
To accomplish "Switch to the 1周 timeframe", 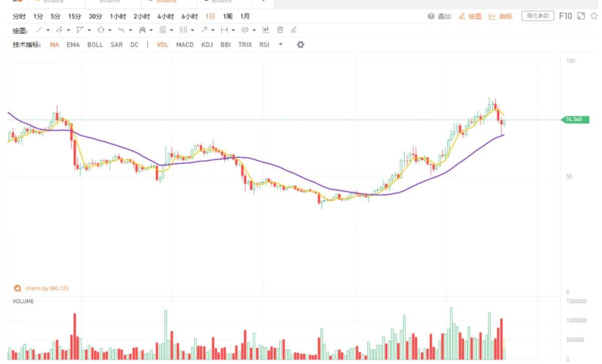I will pyautogui.click(x=228, y=17).
